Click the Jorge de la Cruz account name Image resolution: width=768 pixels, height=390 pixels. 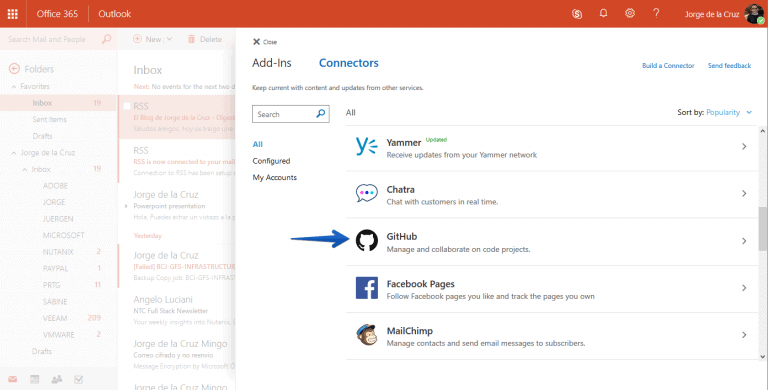tap(712, 14)
